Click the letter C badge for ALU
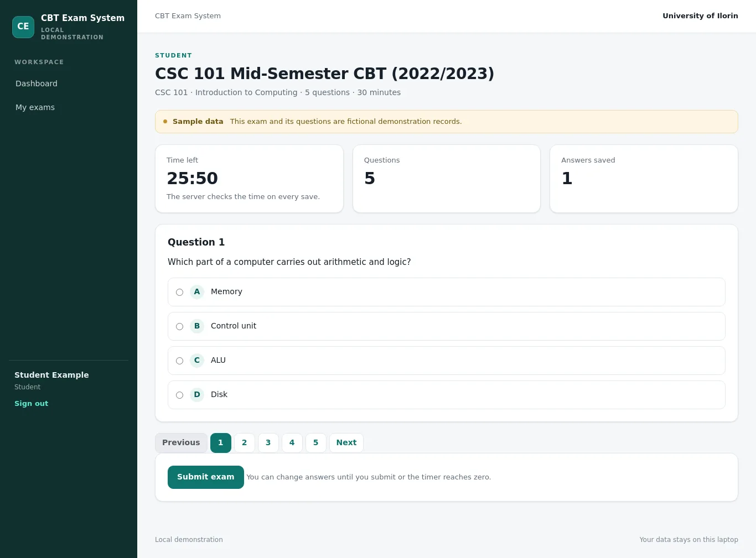Screen dimensions: 756x558 [x=197, y=361]
